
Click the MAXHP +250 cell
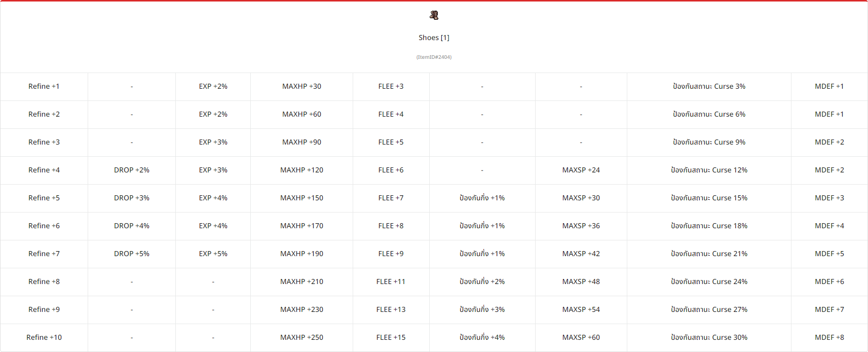301,337
